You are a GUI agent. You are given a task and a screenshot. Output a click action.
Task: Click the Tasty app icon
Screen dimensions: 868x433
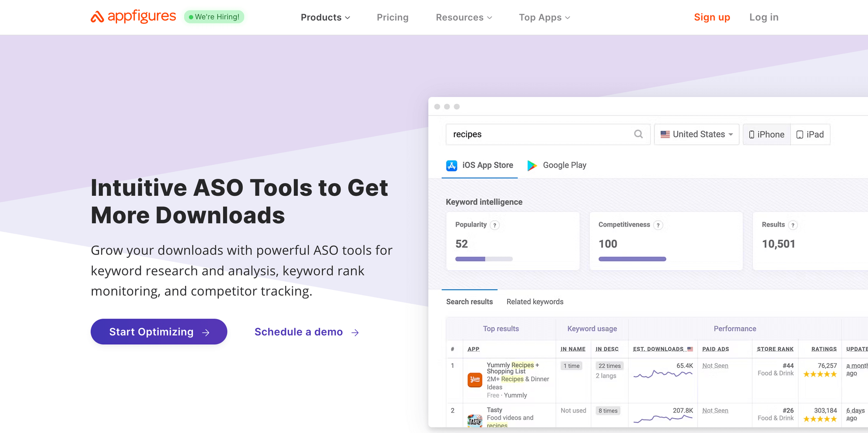coord(475,421)
